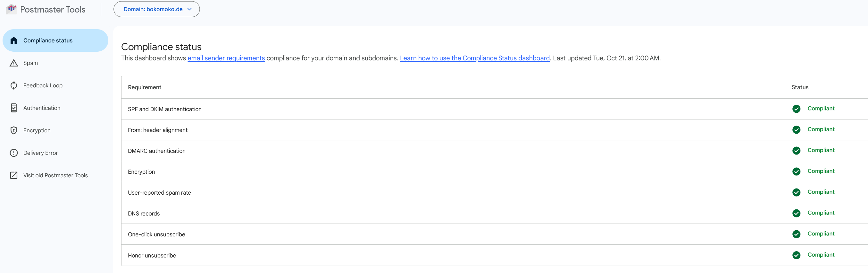Open the Domain: bokomoko.de dropdown
Image resolution: width=868 pixels, height=273 pixels.
[x=153, y=9]
